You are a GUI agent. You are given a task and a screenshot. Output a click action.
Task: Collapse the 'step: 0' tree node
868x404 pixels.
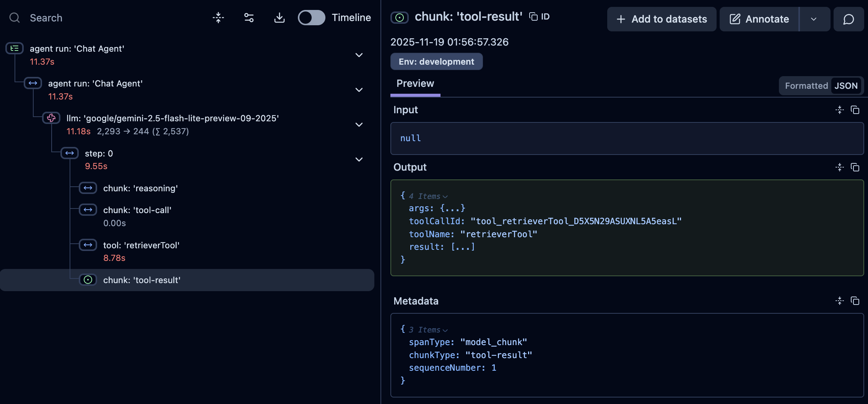point(359,160)
